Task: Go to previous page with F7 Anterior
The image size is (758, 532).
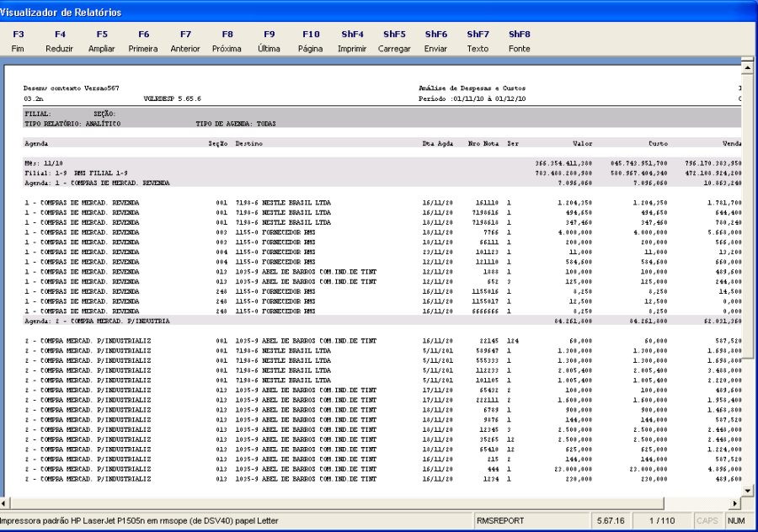Action: (x=185, y=41)
